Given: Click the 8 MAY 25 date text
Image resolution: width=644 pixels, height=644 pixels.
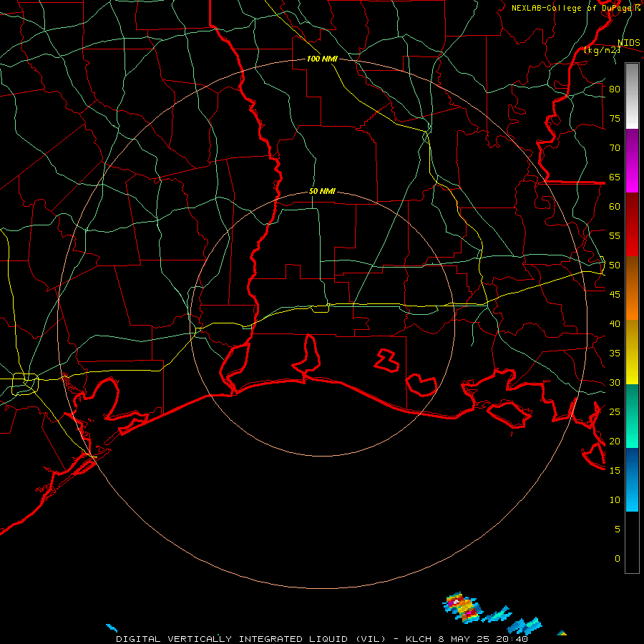Looking at the screenshot, I should click(x=464, y=639).
